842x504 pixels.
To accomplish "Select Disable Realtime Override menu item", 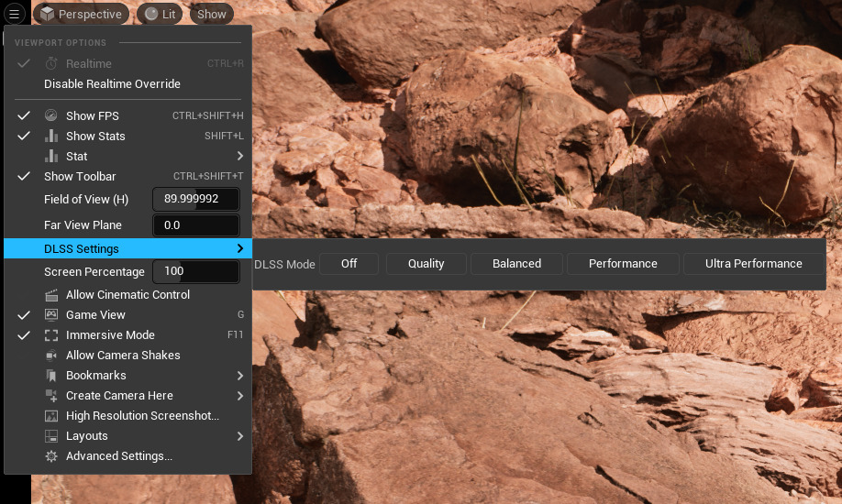I will click(x=127, y=83).
